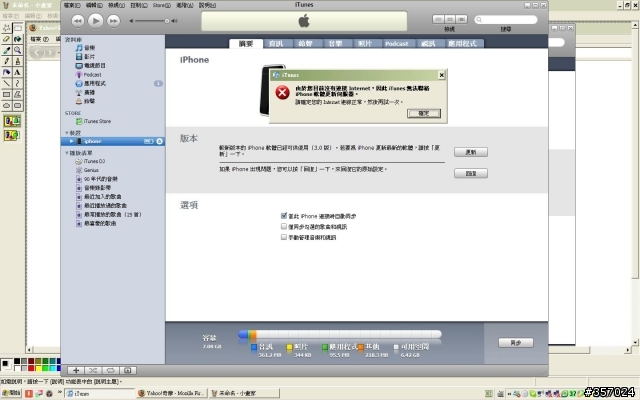Select the text tool in Paint

[x=18, y=72]
